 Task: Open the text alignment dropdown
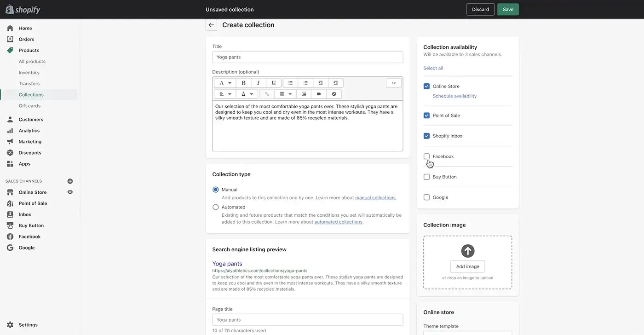[x=225, y=93]
